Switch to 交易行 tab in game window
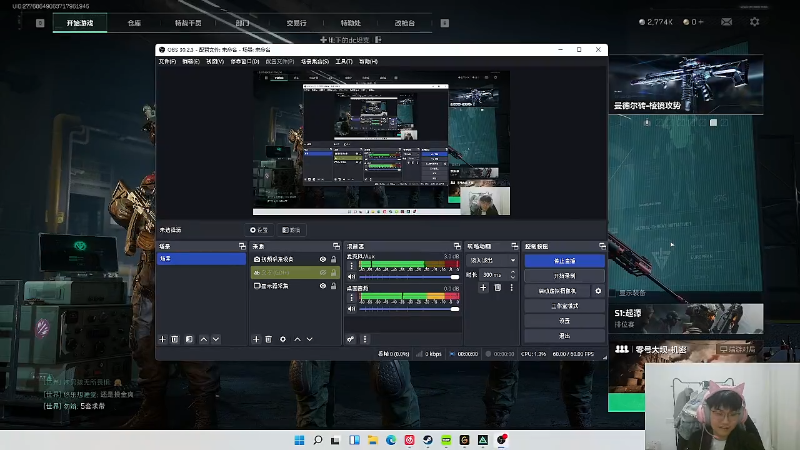 [x=296, y=23]
